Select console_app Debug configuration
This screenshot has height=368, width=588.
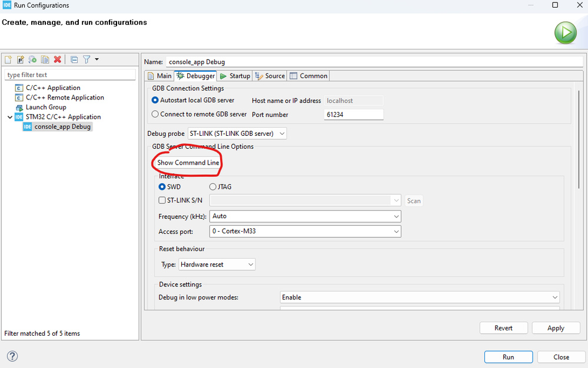(57, 126)
